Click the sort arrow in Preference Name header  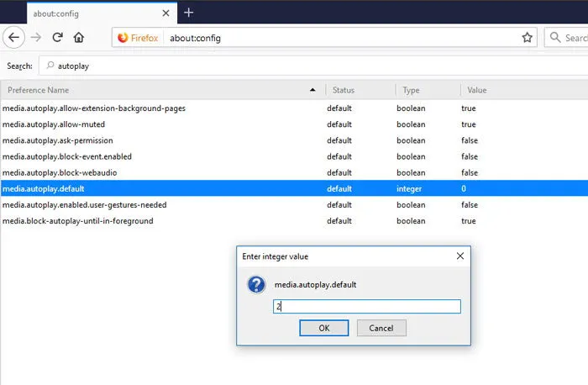312,90
